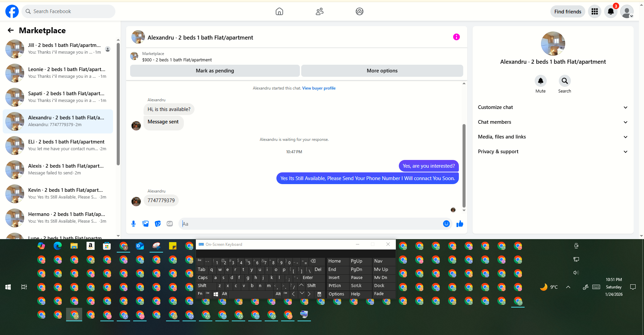The width and height of the screenshot is (644, 335).
Task: Open the emoji picker in composer
Action: coord(446,224)
